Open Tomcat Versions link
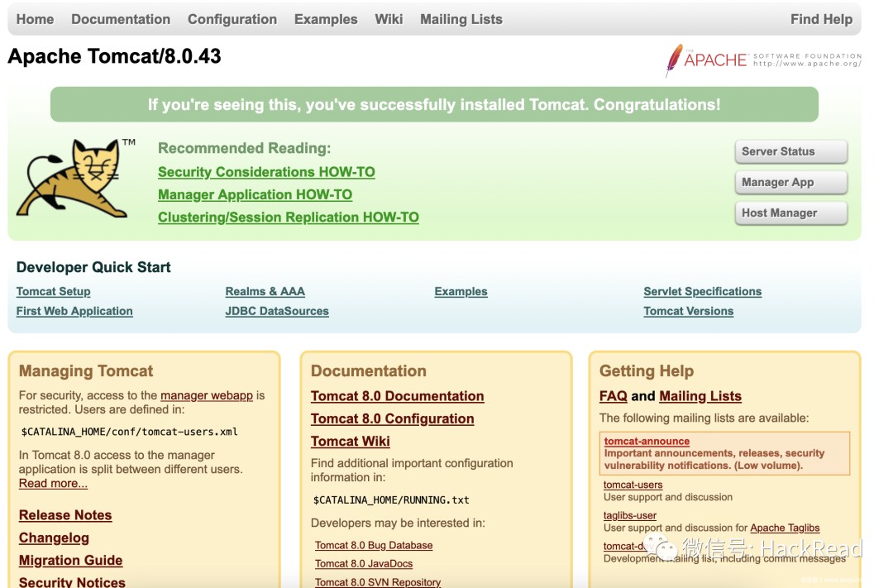 pos(689,311)
